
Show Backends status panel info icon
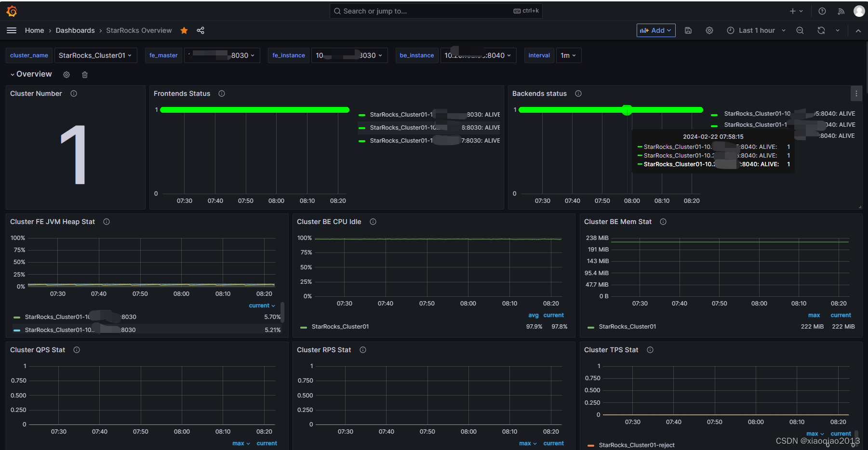(x=578, y=93)
